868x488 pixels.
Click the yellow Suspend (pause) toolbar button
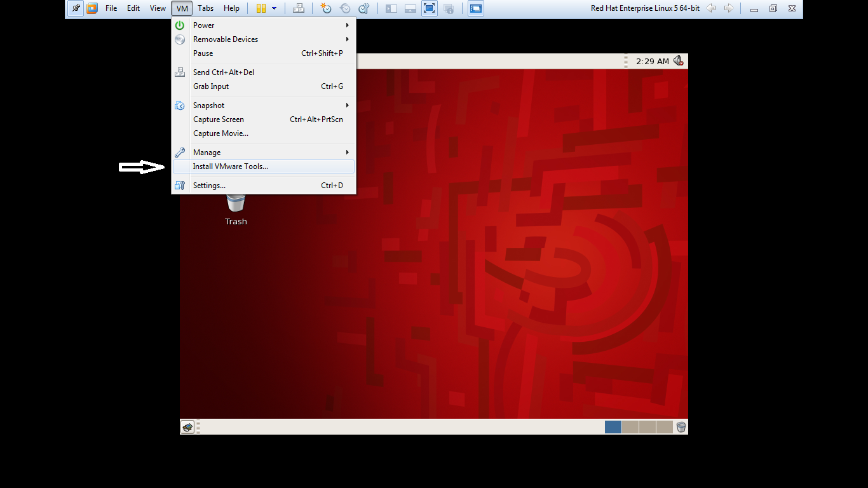click(x=261, y=8)
